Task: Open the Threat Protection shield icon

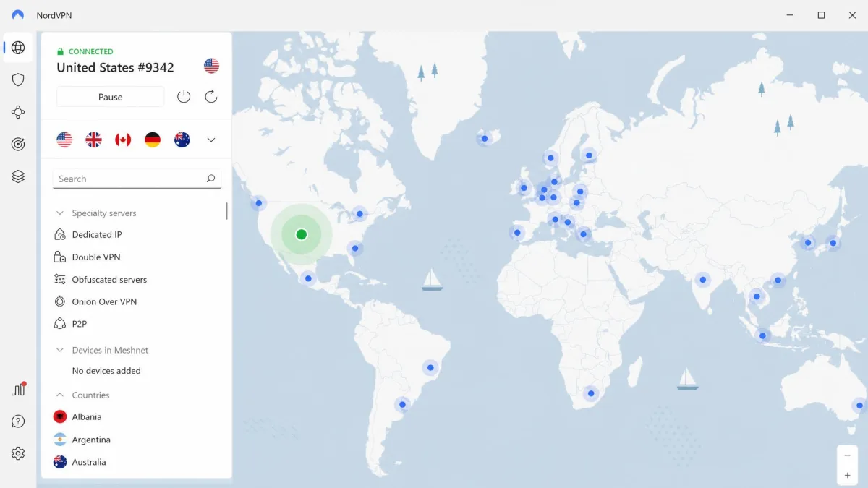Action: tap(18, 80)
